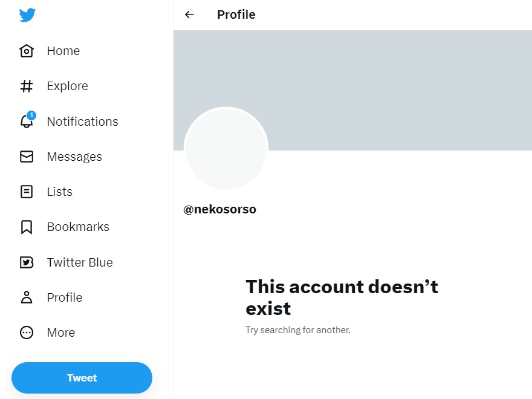Click the @nekosorso handle text
This screenshot has width=532, height=399.
tap(219, 210)
